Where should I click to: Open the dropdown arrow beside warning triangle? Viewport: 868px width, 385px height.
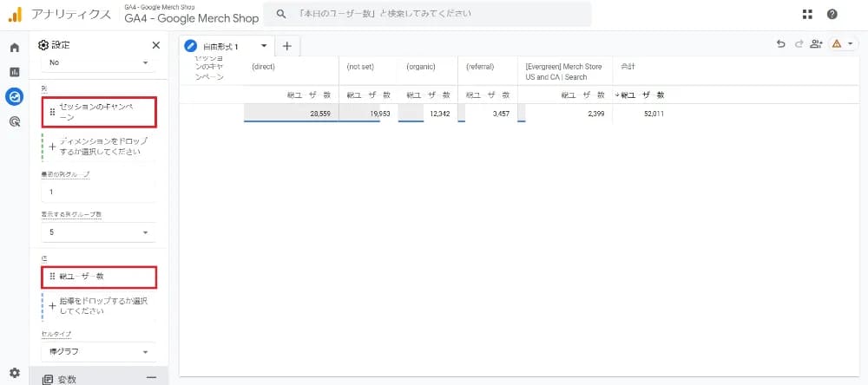click(850, 44)
